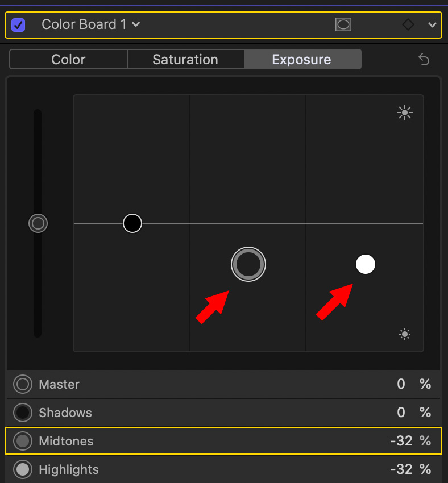
Task: Select the Shadows row circle icon
Action: pos(23,413)
